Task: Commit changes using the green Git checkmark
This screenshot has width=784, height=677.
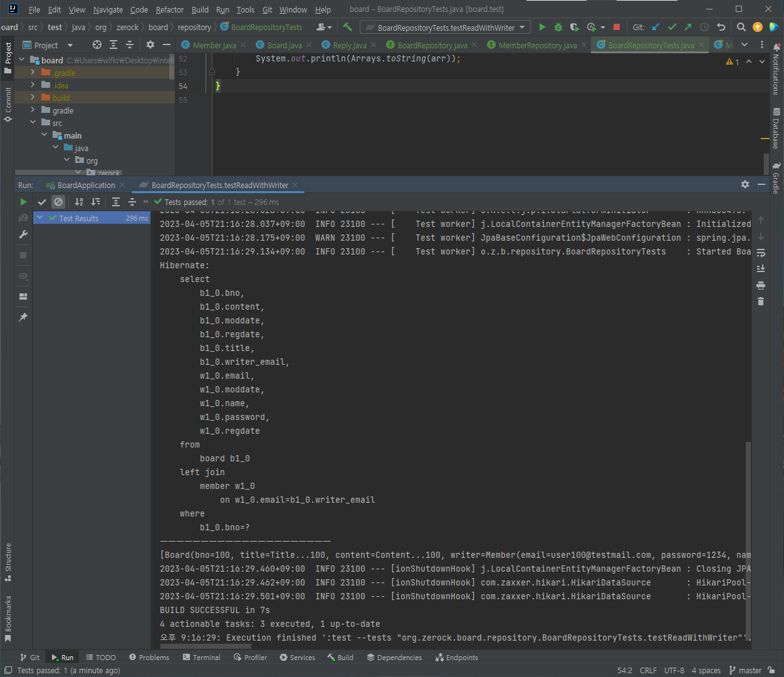Action: click(x=672, y=27)
